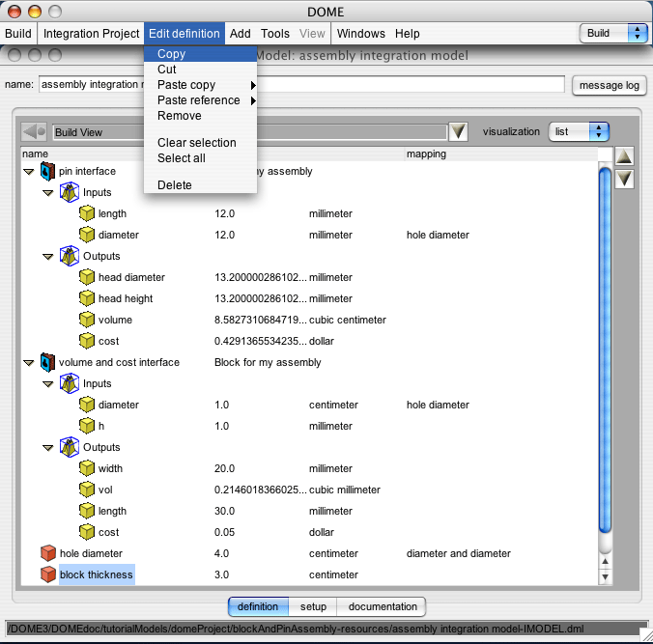The image size is (653, 644).
Task: Open the Build mode dropdown in menu bar
Action: coord(613,33)
